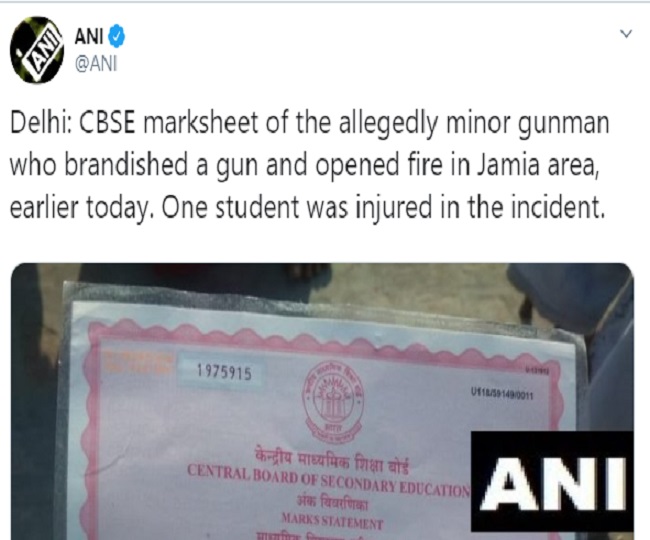Click the UE18/59149/0011 code on the certificate
This screenshot has width=650, height=540.
pos(502,393)
